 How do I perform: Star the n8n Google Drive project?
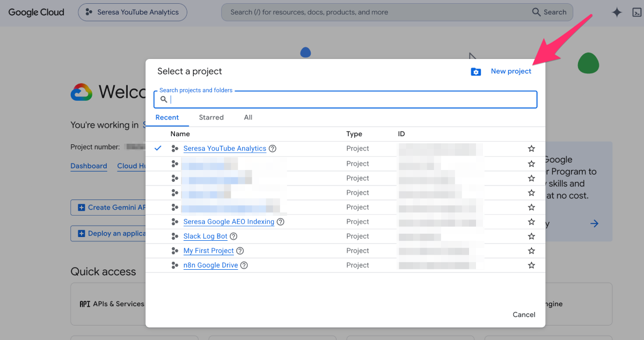pyautogui.click(x=531, y=265)
